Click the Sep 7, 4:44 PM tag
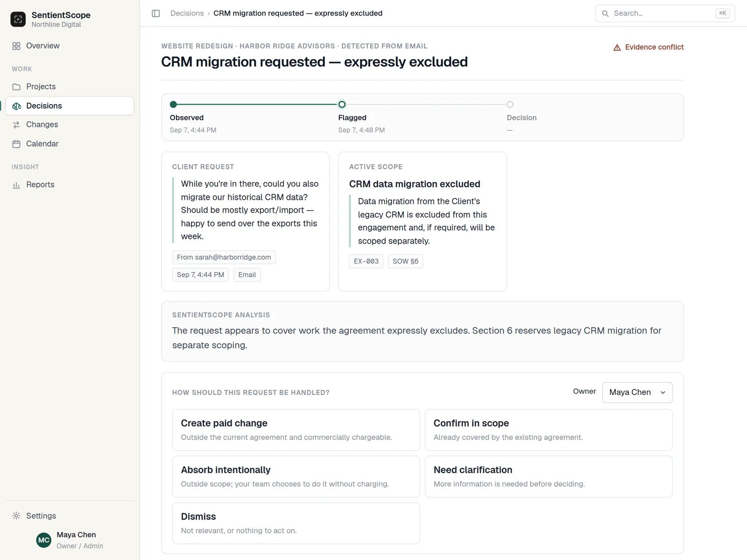Viewport: 747px width, 560px height. (x=200, y=275)
